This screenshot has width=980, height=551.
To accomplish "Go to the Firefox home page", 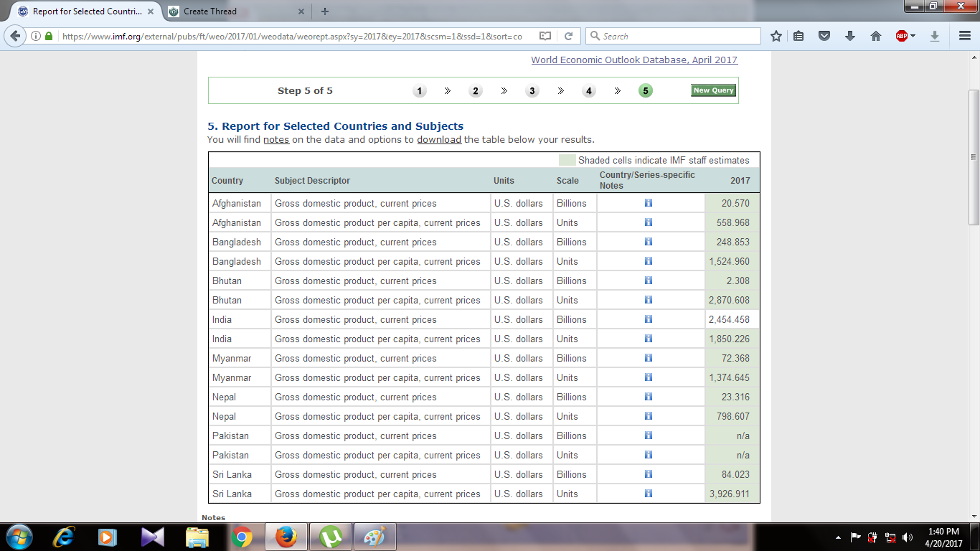I will pos(875,36).
